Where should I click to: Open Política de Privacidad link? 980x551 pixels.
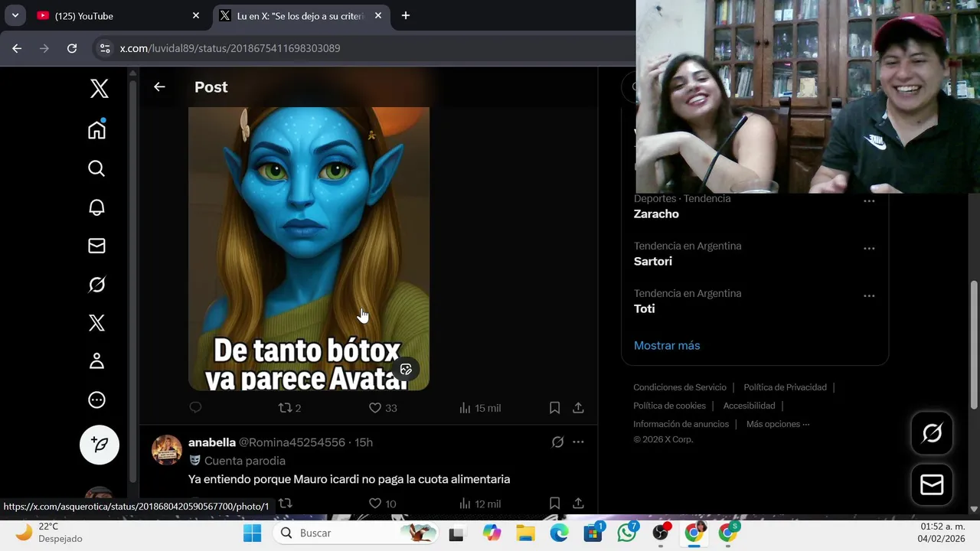[x=785, y=387]
